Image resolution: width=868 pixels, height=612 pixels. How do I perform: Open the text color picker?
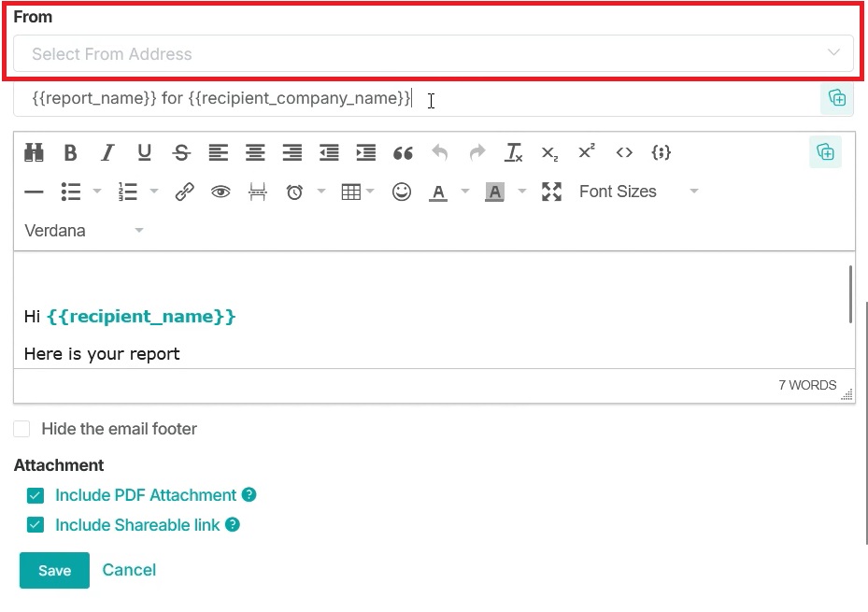tap(440, 192)
